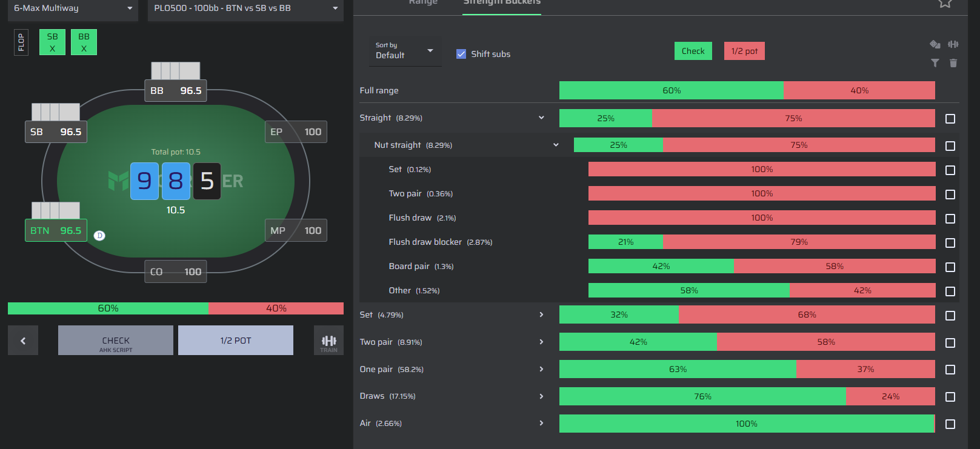Click the trash delete icon
Image resolution: width=980 pixels, height=449 pixels.
(x=953, y=63)
